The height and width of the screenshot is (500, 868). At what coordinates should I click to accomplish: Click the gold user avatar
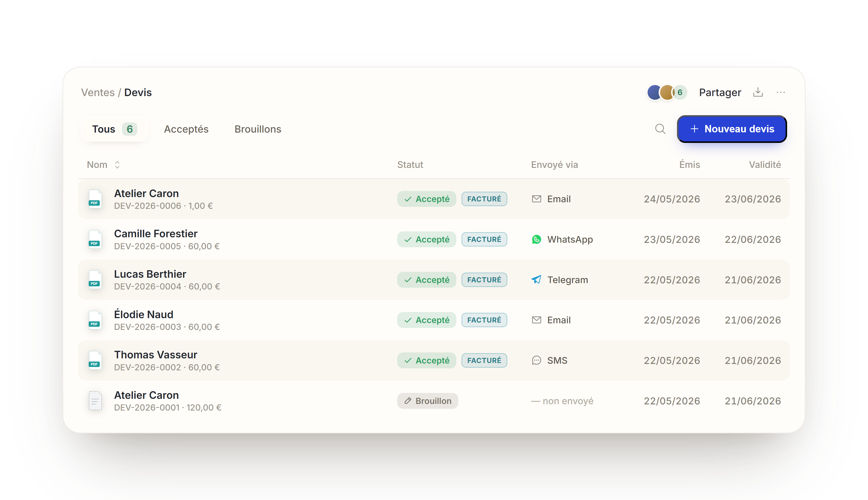click(667, 92)
